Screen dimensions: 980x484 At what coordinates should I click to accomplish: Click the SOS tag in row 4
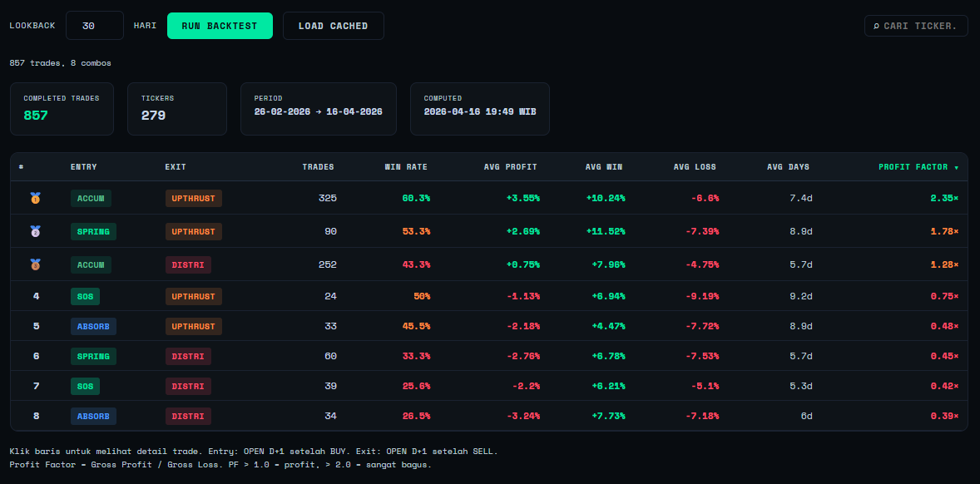[x=85, y=296]
